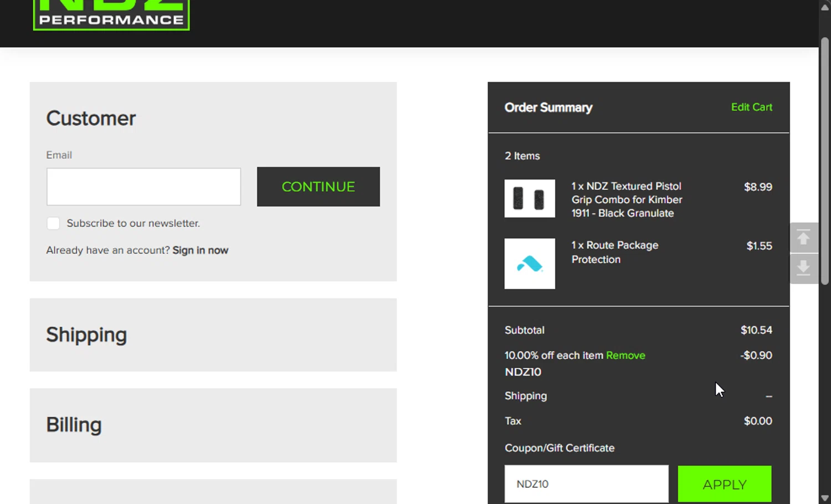
Task: Click the NDZ Performance logo
Action: (111, 15)
